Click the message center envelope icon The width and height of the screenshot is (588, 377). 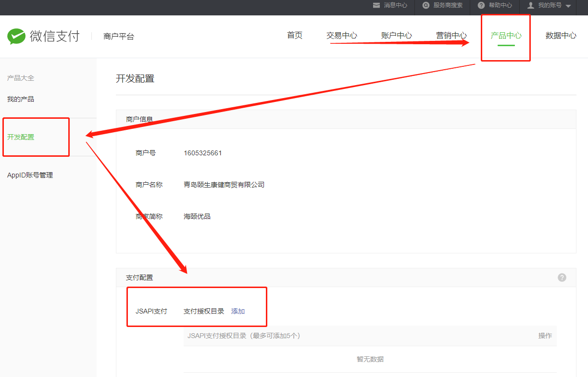pyautogui.click(x=376, y=5)
